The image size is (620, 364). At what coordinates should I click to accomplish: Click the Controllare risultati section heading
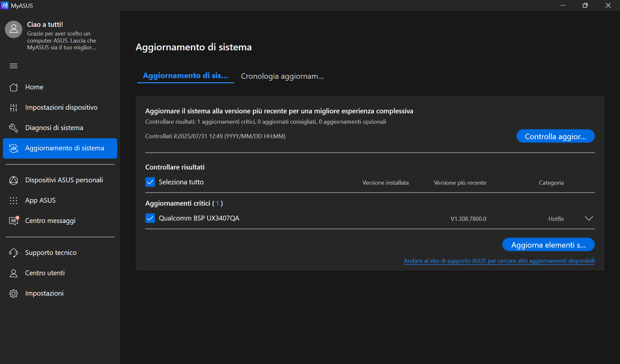(175, 167)
